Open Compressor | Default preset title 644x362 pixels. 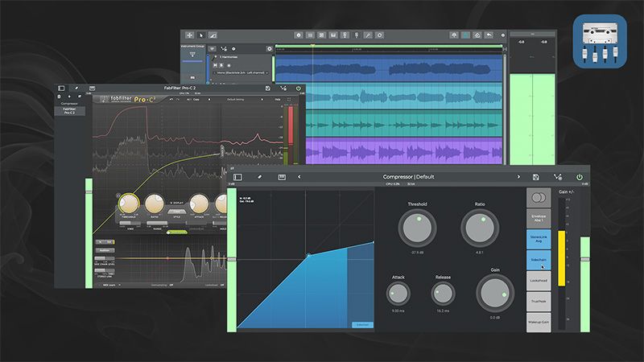[x=408, y=177]
